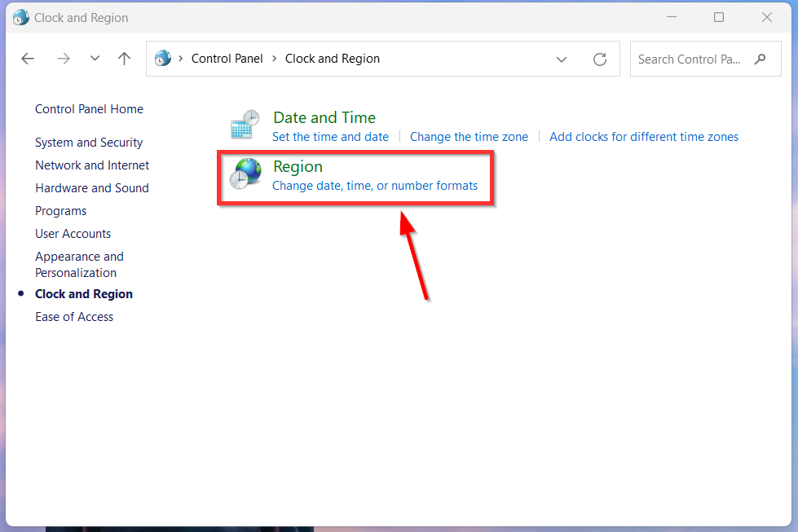Click the Date and Time calendar clock icon
798x532 pixels.
(245, 125)
